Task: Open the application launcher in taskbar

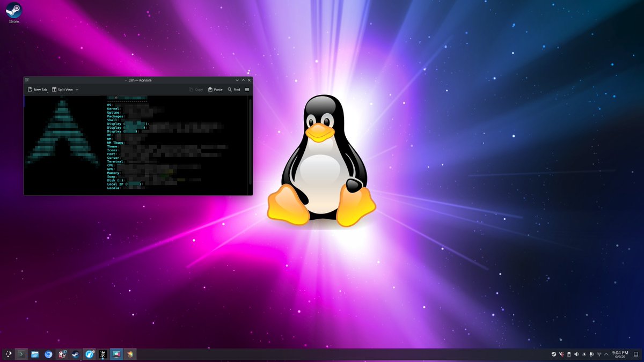Action: (x=8, y=354)
